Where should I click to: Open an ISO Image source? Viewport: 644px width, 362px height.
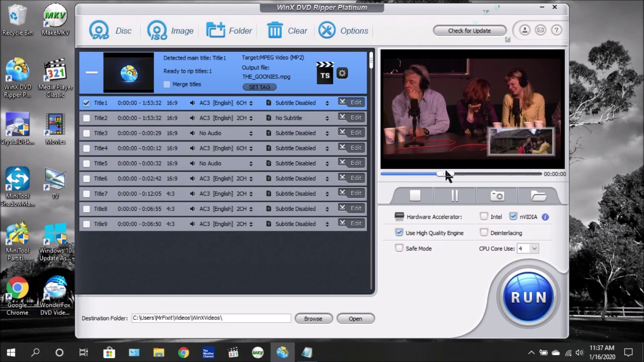[170, 31]
